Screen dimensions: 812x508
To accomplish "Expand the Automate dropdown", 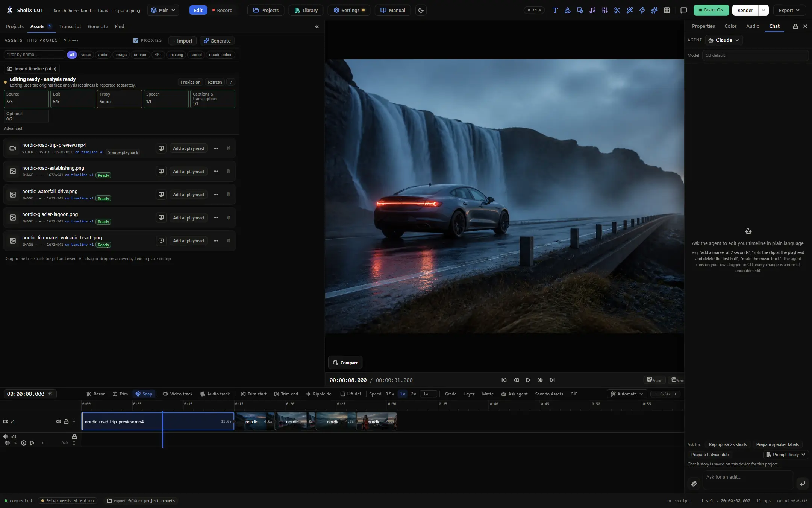I will 626,394.
